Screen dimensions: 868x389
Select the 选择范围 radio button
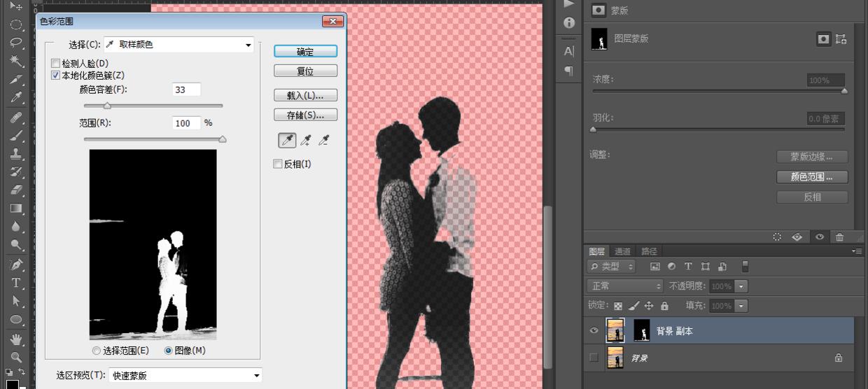click(97, 351)
